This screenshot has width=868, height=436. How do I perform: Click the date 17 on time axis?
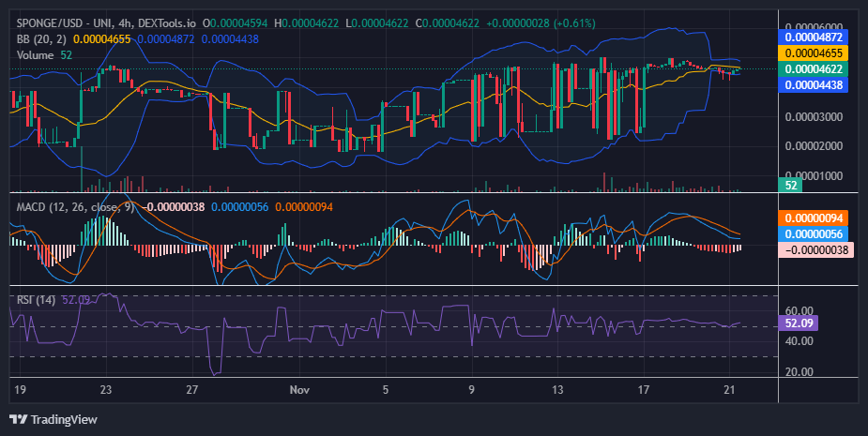point(643,389)
